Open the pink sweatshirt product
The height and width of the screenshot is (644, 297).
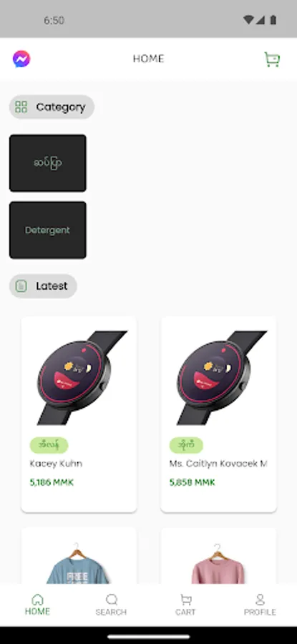(x=218, y=556)
